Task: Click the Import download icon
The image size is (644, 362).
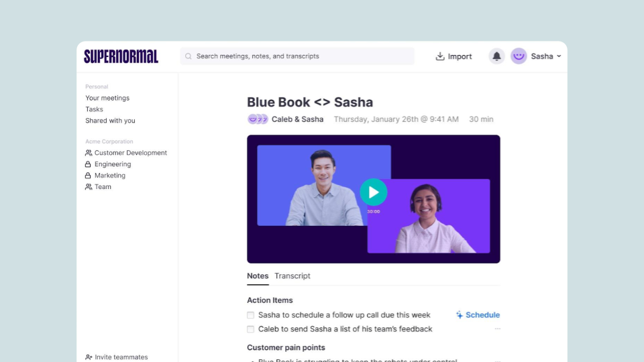Action: pos(440,56)
